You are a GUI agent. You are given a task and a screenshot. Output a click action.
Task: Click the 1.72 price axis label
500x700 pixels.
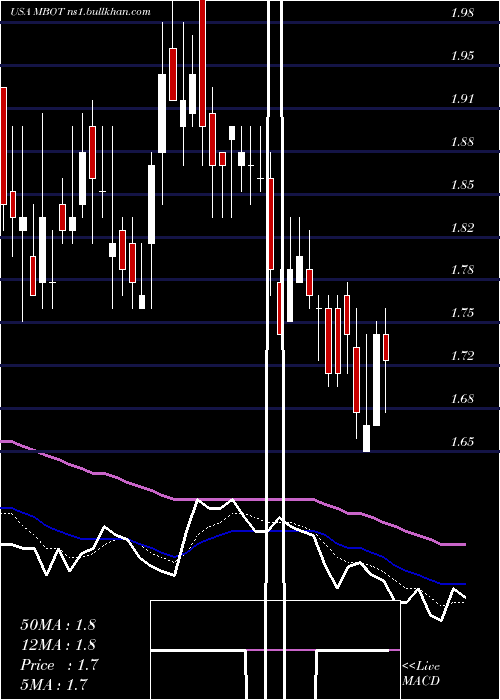462,356
